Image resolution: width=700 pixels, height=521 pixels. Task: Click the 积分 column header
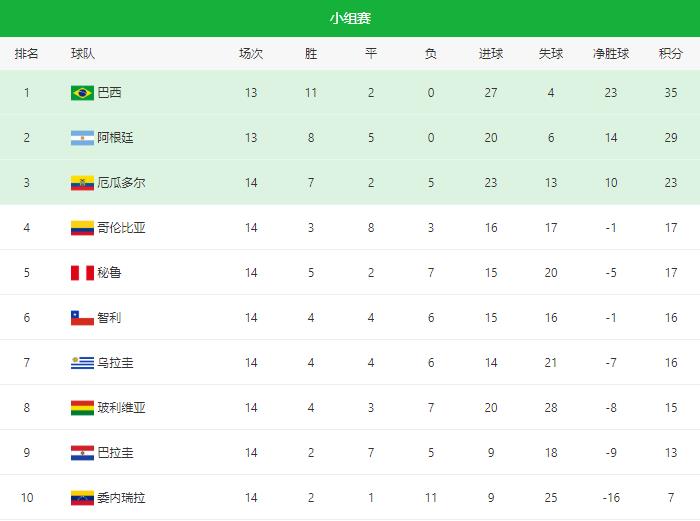tap(671, 54)
